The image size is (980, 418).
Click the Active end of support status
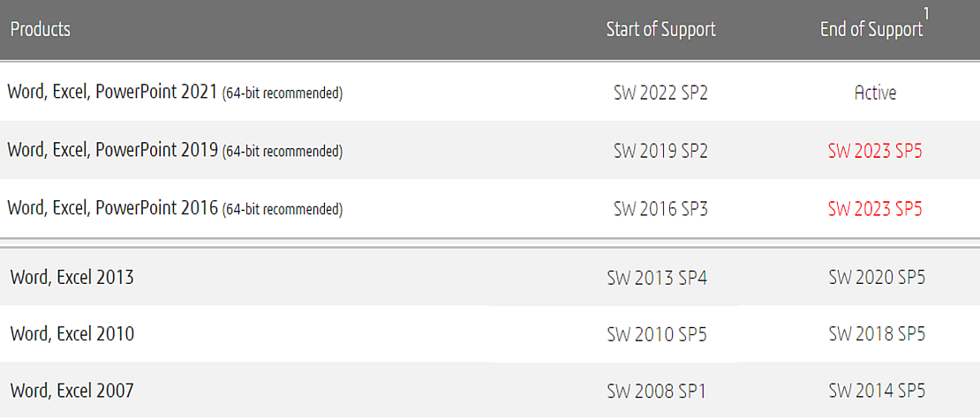click(x=875, y=93)
